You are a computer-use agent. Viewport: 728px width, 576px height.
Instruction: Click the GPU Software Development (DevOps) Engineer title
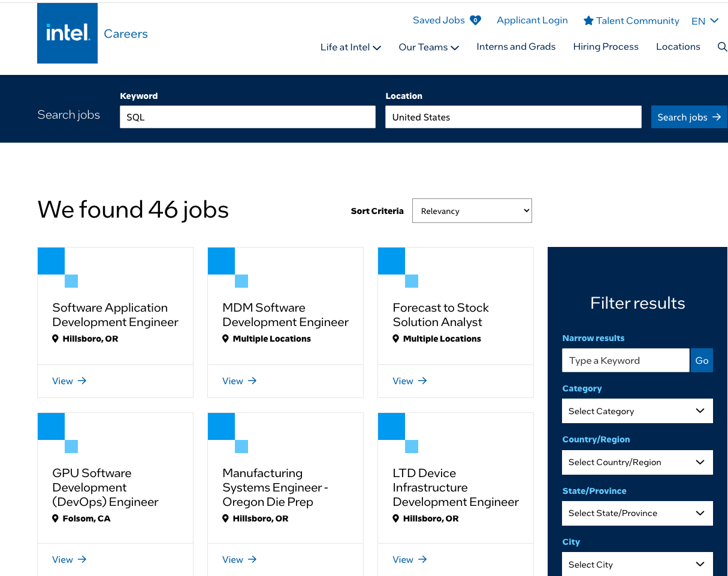(105, 487)
